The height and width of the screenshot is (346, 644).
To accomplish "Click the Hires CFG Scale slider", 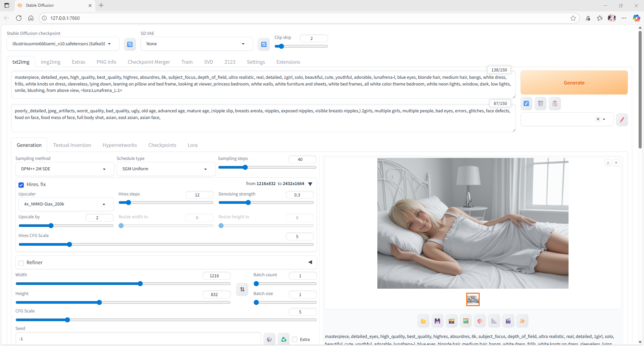I will click(x=166, y=244).
